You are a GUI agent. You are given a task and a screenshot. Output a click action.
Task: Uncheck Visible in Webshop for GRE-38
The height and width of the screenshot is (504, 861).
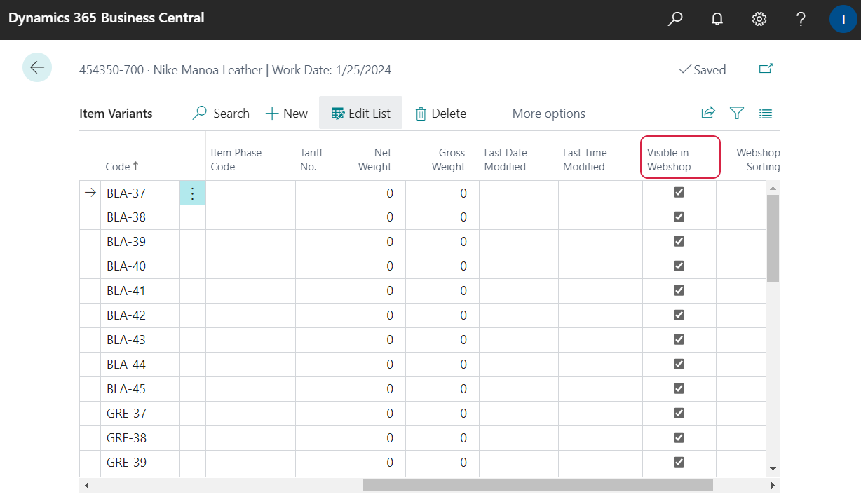click(x=679, y=437)
